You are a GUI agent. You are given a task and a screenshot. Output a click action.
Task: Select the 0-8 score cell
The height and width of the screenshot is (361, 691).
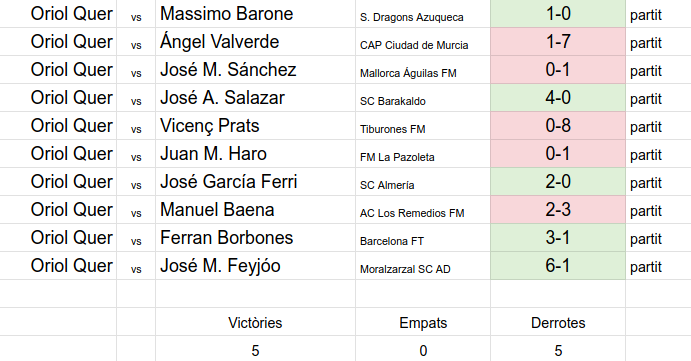[x=558, y=126]
